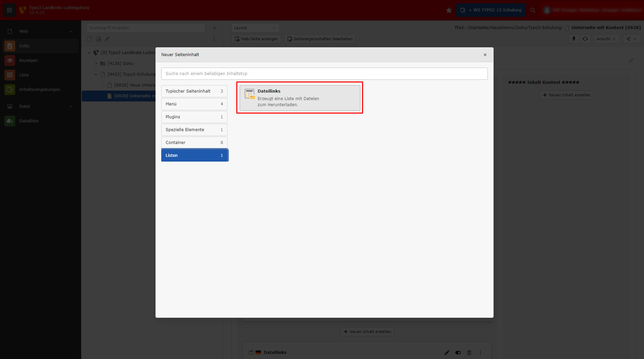Select the Dateilinks content element
Image resolution: width=644 pixels, height=359 pixels.
pos(300,98)
